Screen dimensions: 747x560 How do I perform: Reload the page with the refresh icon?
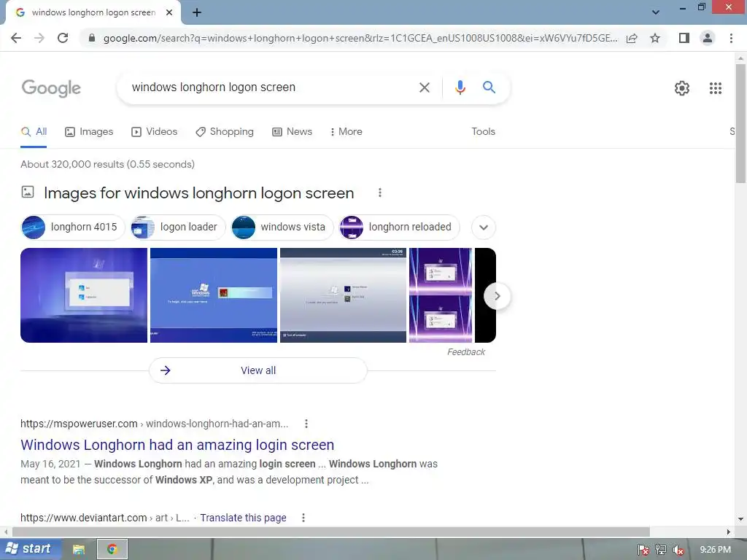point(63,38)
